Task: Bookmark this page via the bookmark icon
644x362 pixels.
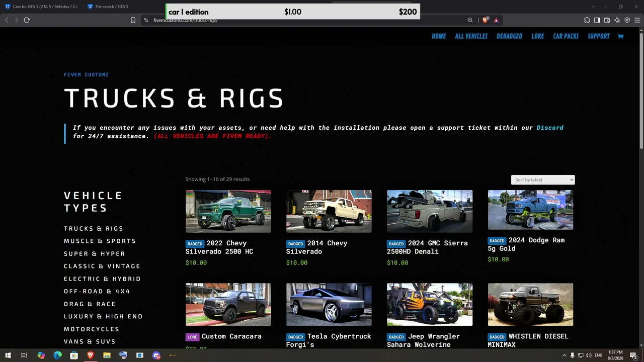Action: [133, 20]
